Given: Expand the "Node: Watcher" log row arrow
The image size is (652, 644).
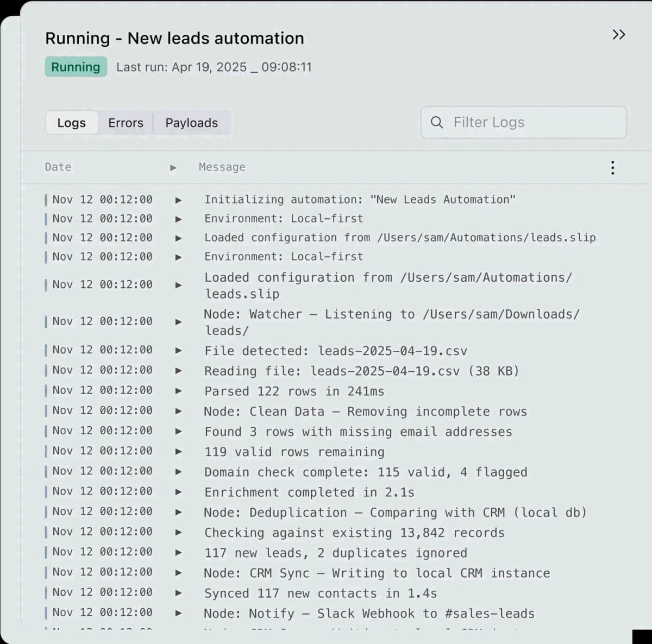Looking at the screenshot, I should click(x=178, y=322).
